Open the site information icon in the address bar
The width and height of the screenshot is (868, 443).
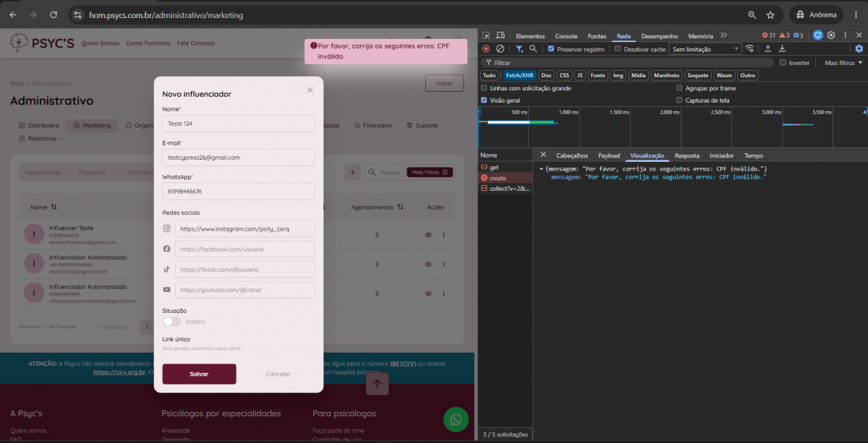(x=78, y=14)
